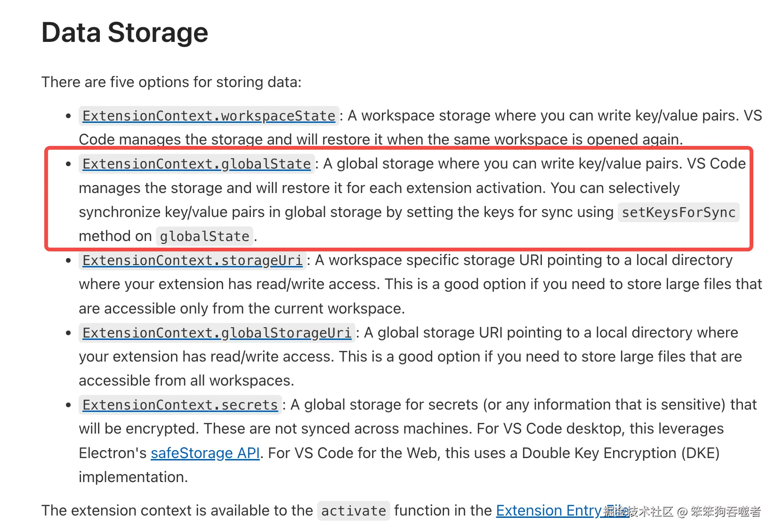Screen dimensions: 775x532
Task: Click the setKeysForSync inline code
Action: point(678,212)
